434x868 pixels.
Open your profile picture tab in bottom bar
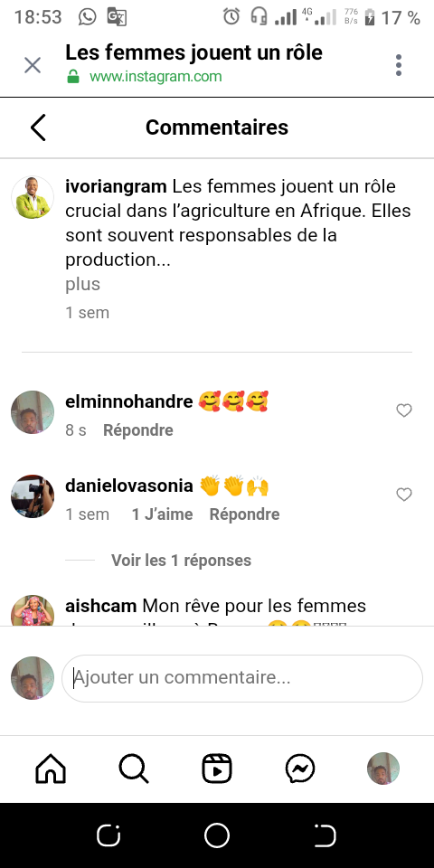tap(383, 769)
